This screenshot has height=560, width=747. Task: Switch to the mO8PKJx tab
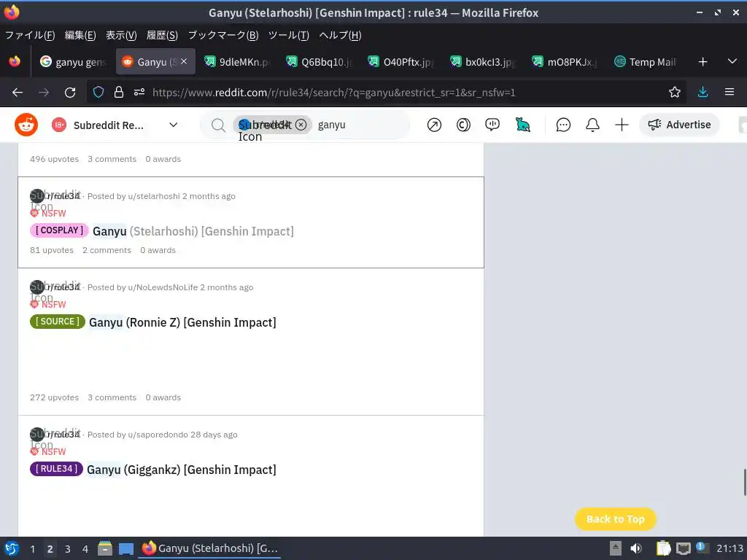click(565, 62)
